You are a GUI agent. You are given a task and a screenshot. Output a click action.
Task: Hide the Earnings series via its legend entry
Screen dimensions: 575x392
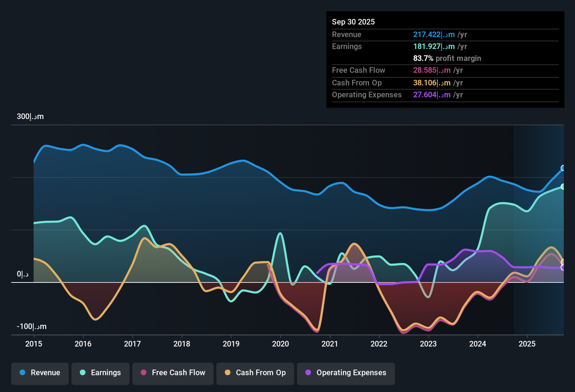coord(101,373)
